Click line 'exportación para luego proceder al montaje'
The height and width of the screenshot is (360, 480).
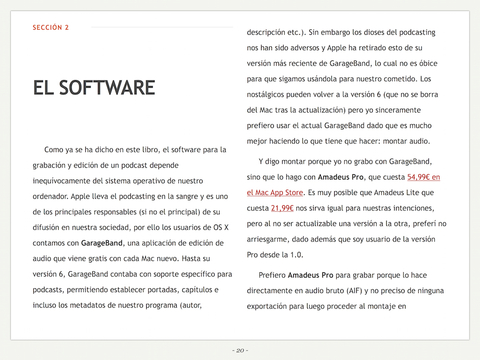[326, 306]
